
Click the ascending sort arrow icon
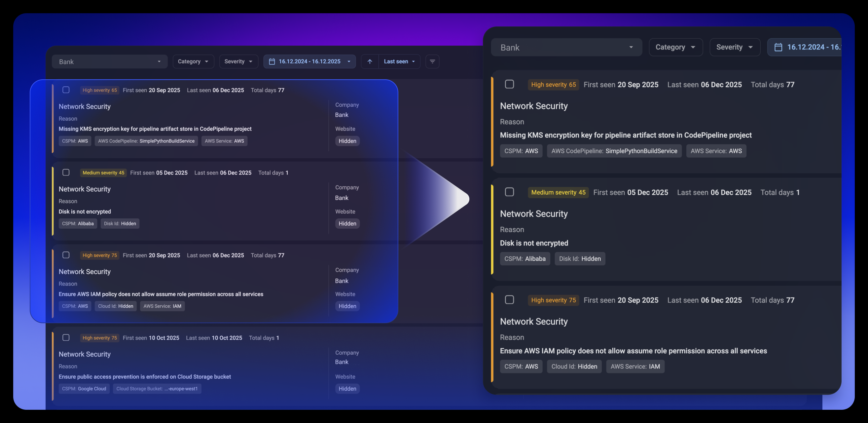[370, 61]
